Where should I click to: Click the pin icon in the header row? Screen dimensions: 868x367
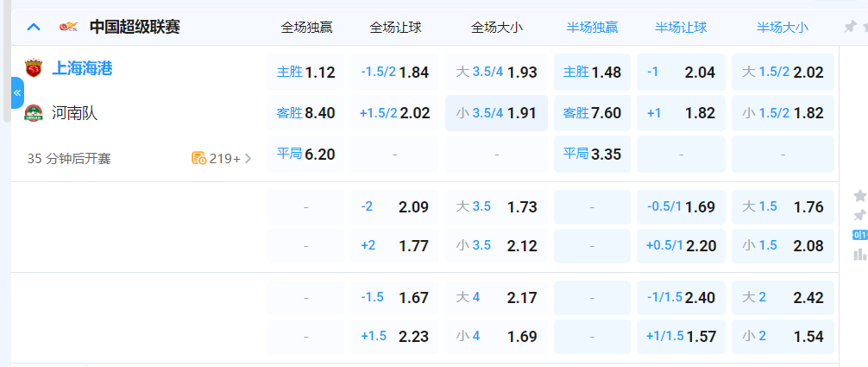coord(850,27)
